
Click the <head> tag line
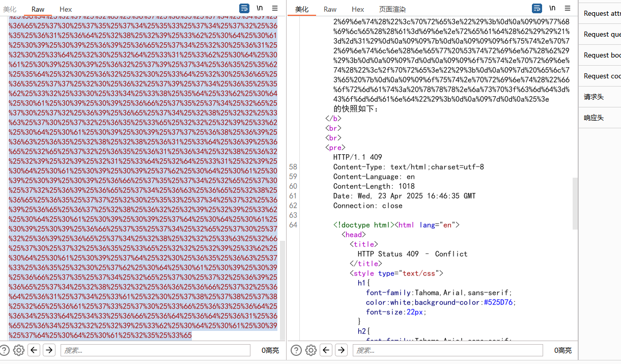tap(354, 235)
